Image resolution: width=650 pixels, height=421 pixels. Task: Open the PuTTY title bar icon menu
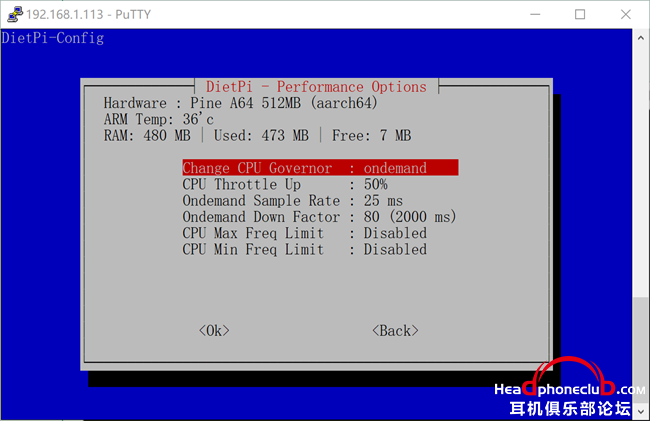coord(15,14)
